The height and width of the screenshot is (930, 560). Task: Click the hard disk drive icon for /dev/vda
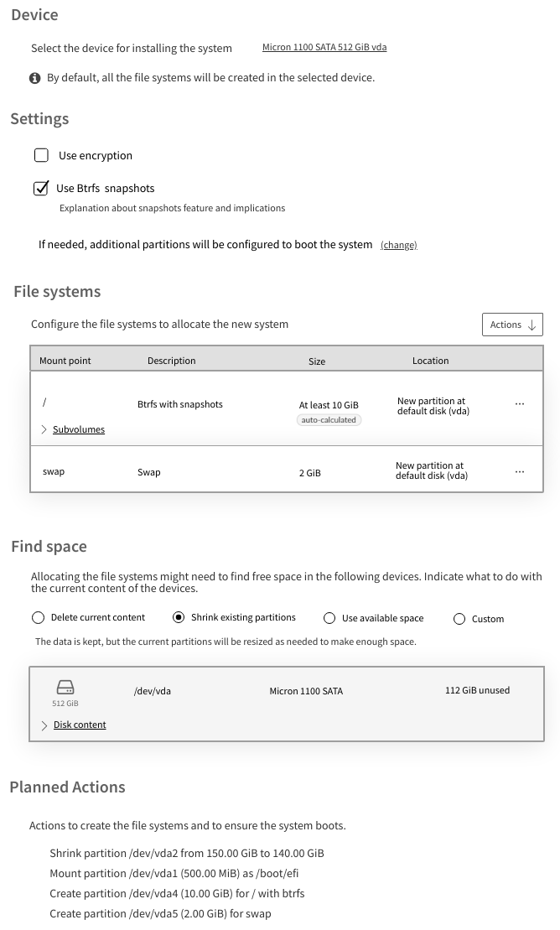65,687
